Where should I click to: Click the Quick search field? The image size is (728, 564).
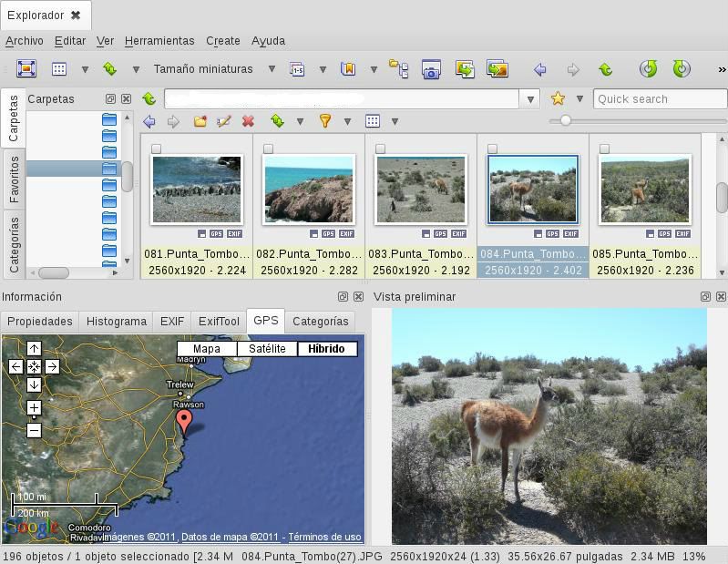tap(660, 99)
